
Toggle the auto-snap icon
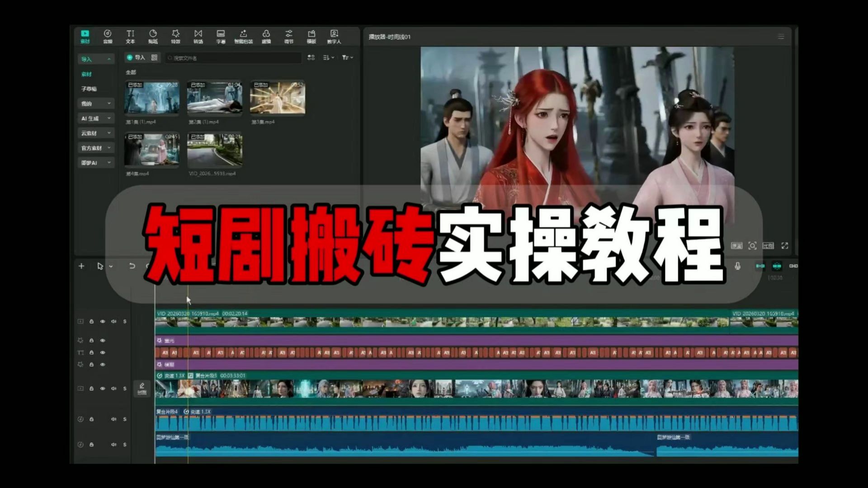(777, 266)
